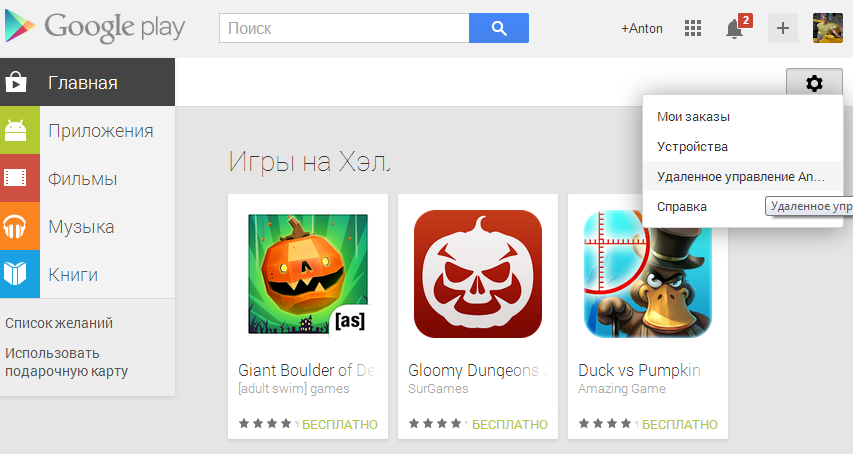Click the blue search magnifier button
The height and width of the screenshot is (454, 853).
click(498, 28)
